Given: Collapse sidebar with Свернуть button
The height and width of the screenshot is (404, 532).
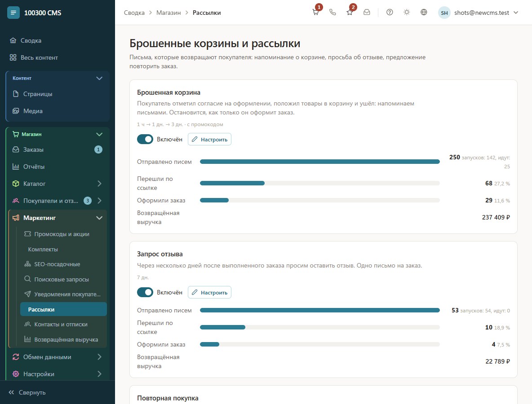Looking at the screenshot, I should (27, 392).
